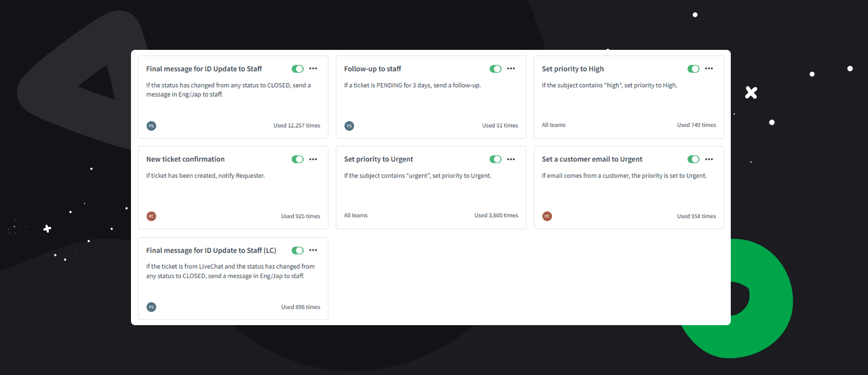Image resolution: width=868 pixels, height=375 pixels.
Task: Click PS avatar on Follow-up to staff card
Action: click(349, 126)
